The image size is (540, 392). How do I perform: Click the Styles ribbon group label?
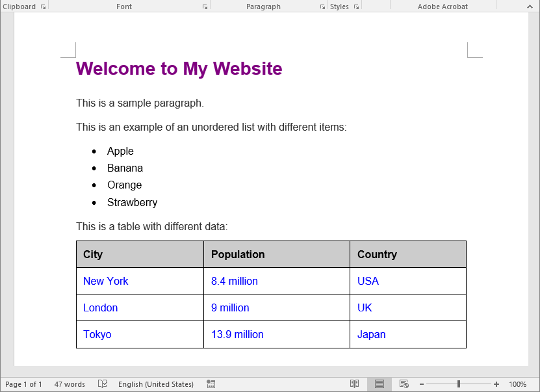(x=339, y=6)
